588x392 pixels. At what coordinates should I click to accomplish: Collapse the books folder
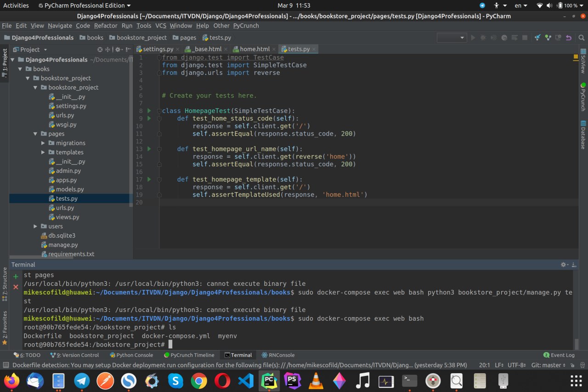20,69
